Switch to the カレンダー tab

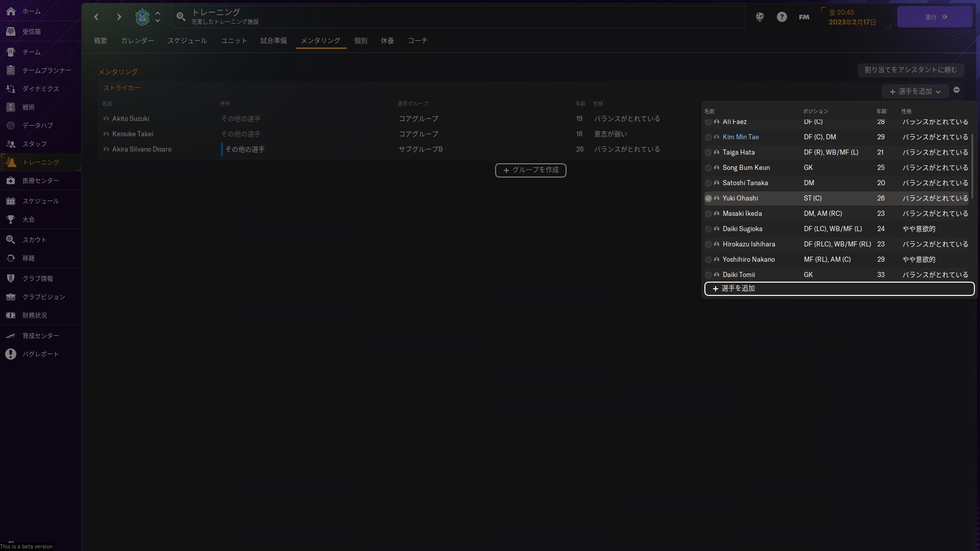(137, 41)
